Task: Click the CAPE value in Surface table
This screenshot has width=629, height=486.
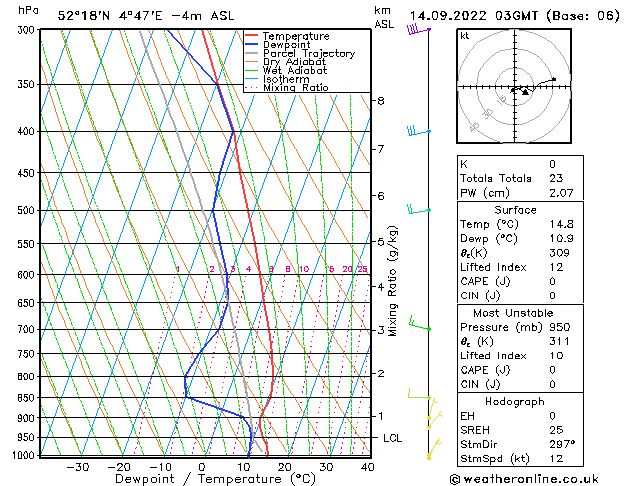Action: click(552, 281)
